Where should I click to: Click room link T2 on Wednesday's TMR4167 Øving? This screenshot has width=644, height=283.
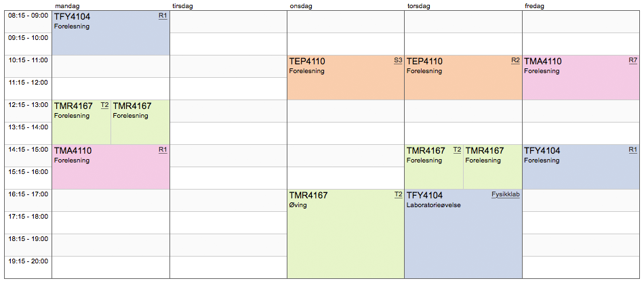click(x=398, y=194)
